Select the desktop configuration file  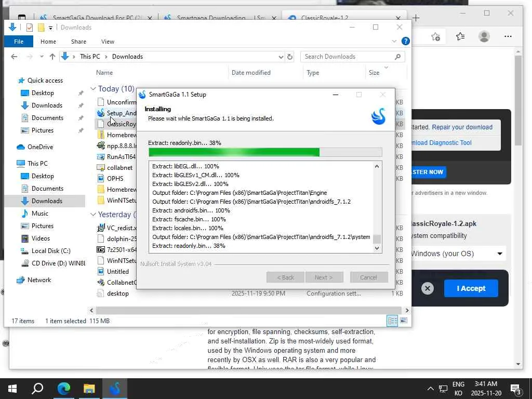(x=117, y=294)
